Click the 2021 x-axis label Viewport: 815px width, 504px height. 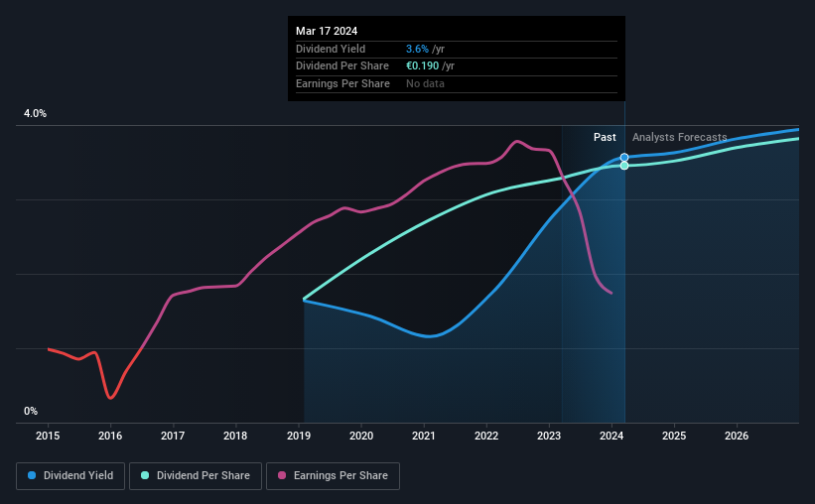(424, 436)
